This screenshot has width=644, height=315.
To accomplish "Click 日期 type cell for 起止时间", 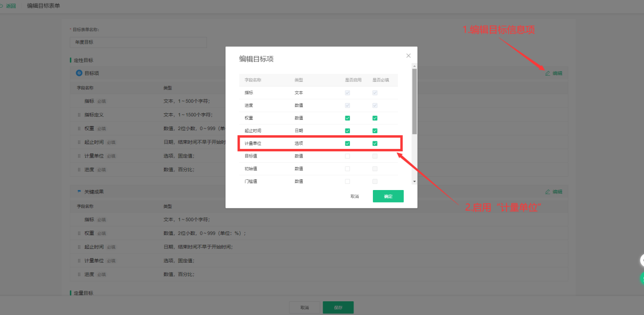I will pyautogui.click(x=298, y=131).
